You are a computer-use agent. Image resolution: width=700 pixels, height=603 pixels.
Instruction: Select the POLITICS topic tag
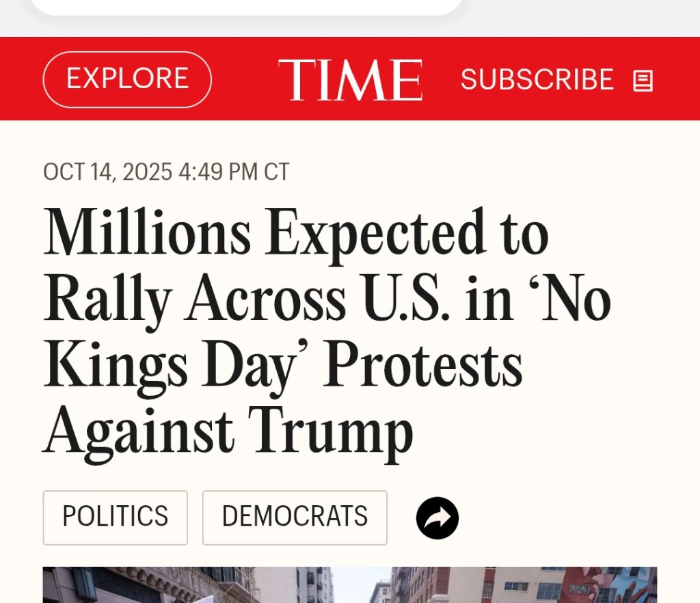(115, 517)
